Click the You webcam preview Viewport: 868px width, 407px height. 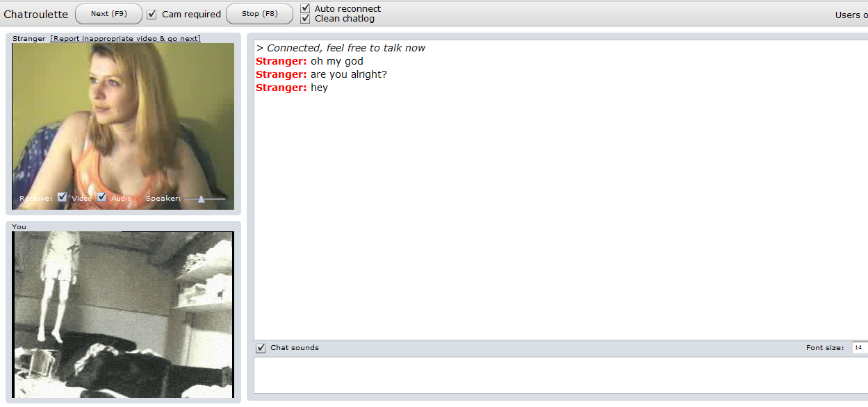pyautogui.click(x=123, y=315)
